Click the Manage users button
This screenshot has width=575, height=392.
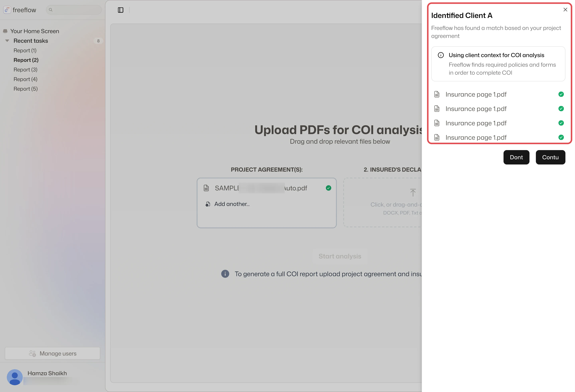(53, 353)
